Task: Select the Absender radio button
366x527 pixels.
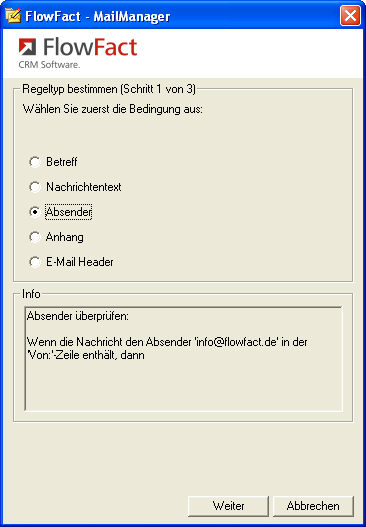Action: pos(35,212)
